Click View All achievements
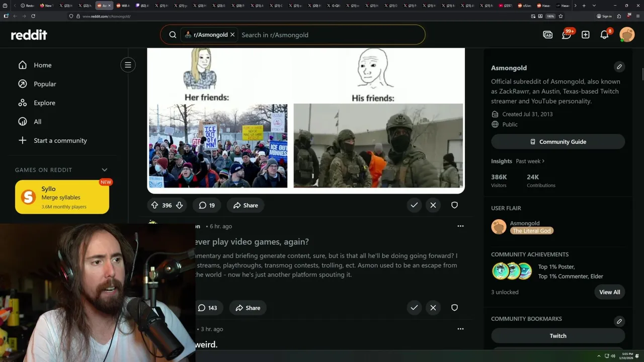 (x=609, y=292)
